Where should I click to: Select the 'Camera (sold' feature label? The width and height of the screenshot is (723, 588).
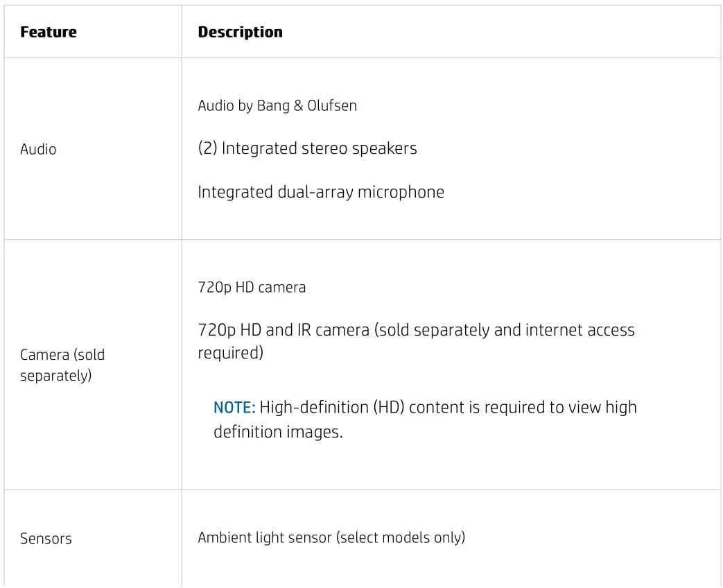pyautogui.click(x=62, y=355)
